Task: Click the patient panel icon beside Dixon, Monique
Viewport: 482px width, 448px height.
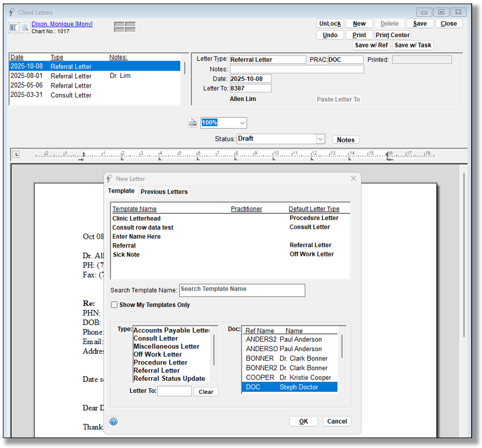Action: pos(14,27)
